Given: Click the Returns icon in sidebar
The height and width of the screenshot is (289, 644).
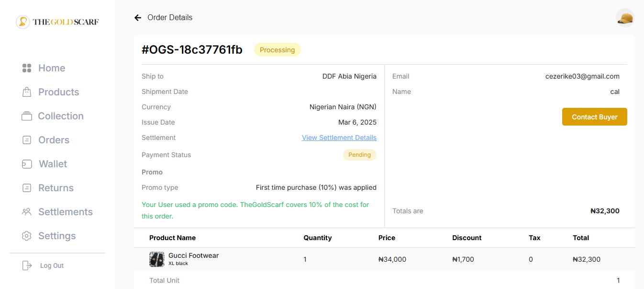Looking at the screenshot, I should pyautogui.click(x=27, y=188).
